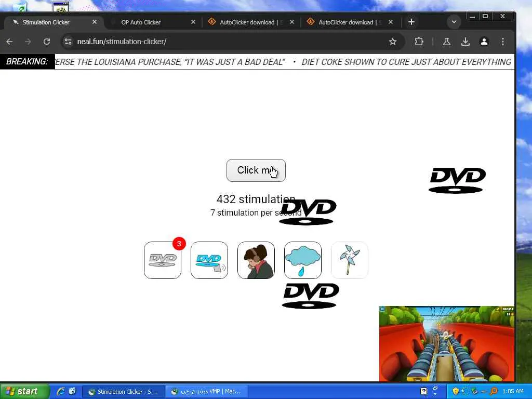Buy the blue DVD bounce sound upgrade
532x399 pixels.
pyautogui.click(x=209, y=260)
